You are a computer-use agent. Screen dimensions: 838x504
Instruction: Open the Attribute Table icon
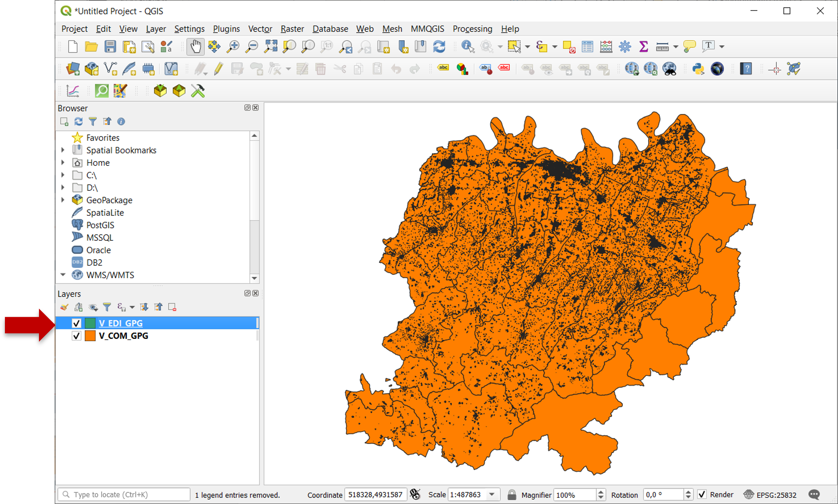click(588, 46)
